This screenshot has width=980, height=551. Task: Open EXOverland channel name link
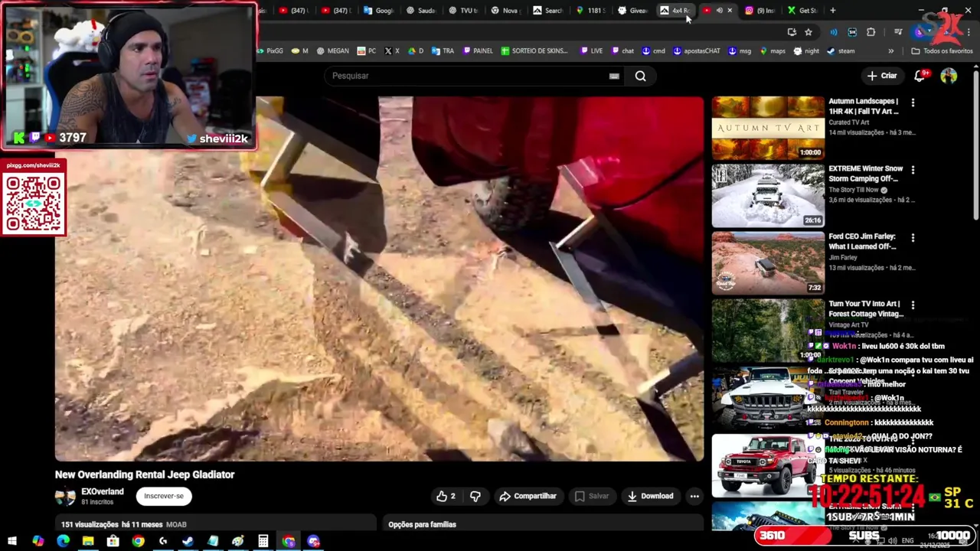(103, 491)
